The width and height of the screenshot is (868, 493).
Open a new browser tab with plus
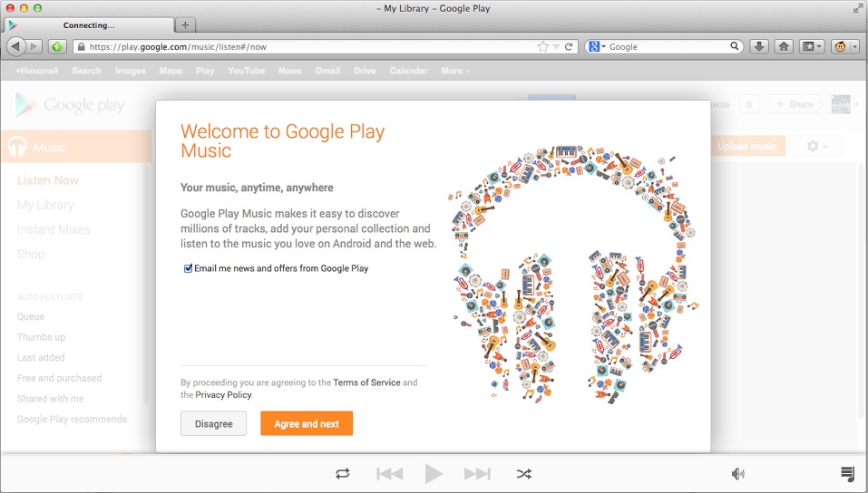185,24
